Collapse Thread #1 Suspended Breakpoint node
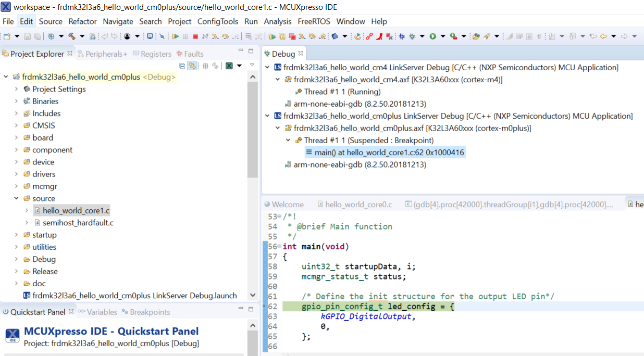 [288, 140]
